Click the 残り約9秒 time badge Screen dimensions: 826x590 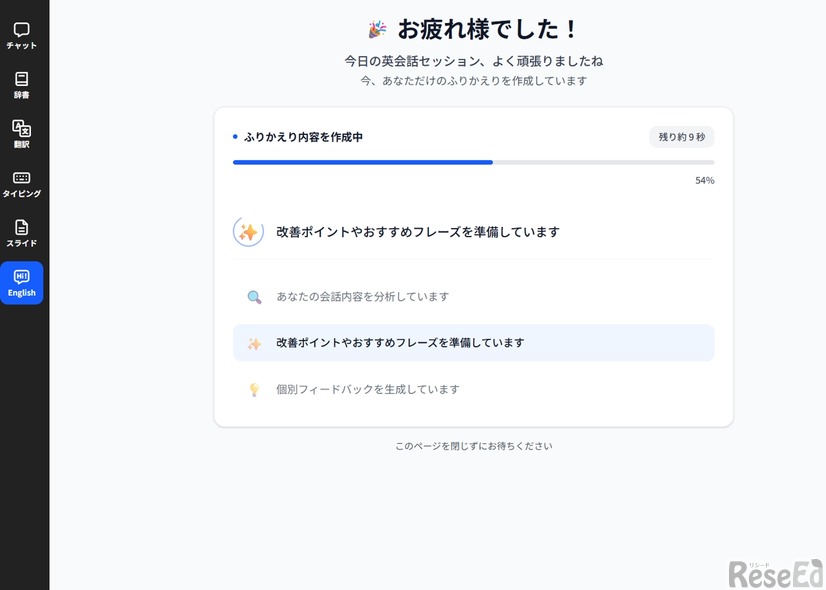(681, 137)
